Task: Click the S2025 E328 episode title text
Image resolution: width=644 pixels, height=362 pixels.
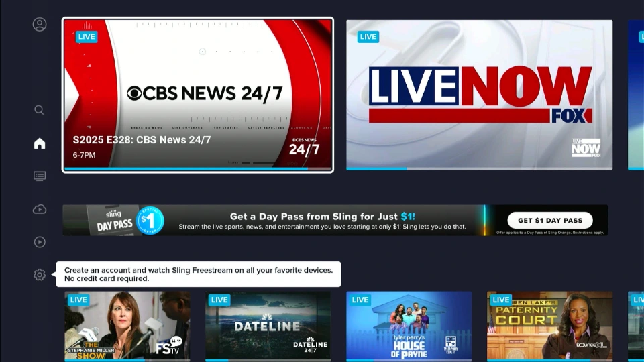Action: coord(142,140)
